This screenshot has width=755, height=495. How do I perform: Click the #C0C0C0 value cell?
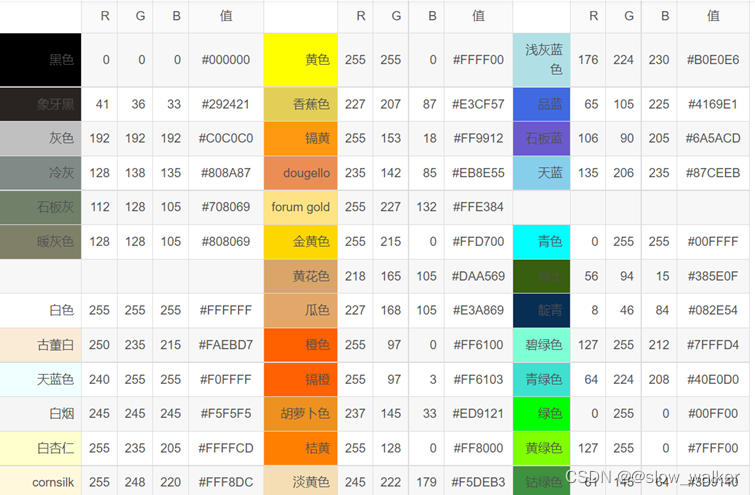tap(226, 139)
